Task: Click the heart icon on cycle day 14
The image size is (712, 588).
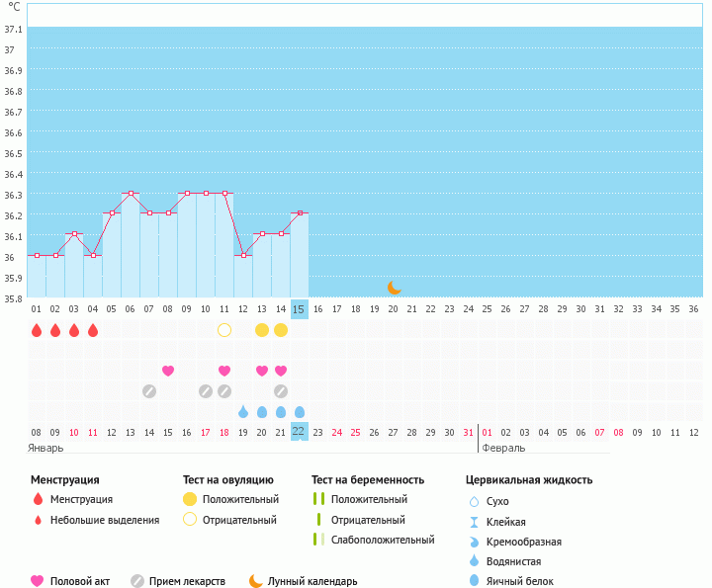Action: tap(281, 371)
